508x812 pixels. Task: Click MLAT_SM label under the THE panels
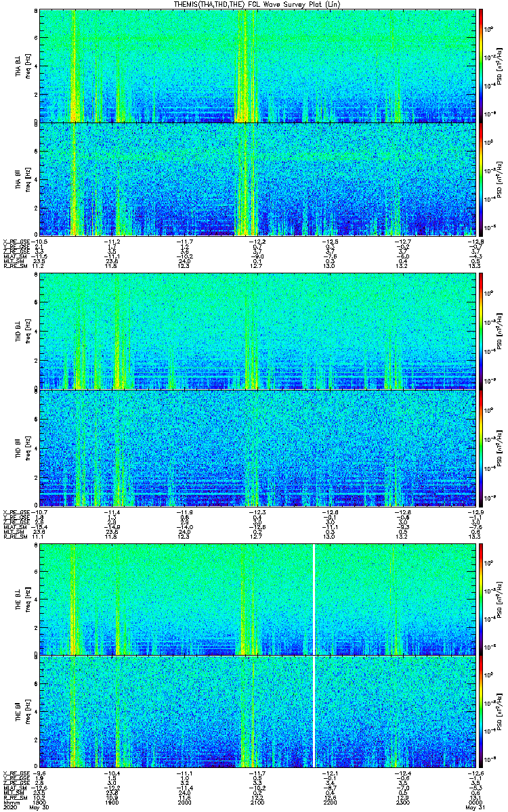[14, 788]
